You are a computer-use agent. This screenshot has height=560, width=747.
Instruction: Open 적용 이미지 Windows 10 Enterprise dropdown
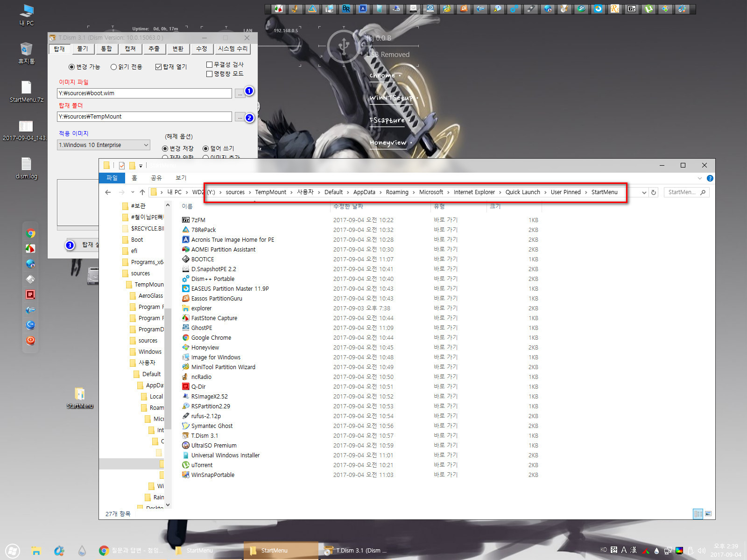tap(104, 145)
